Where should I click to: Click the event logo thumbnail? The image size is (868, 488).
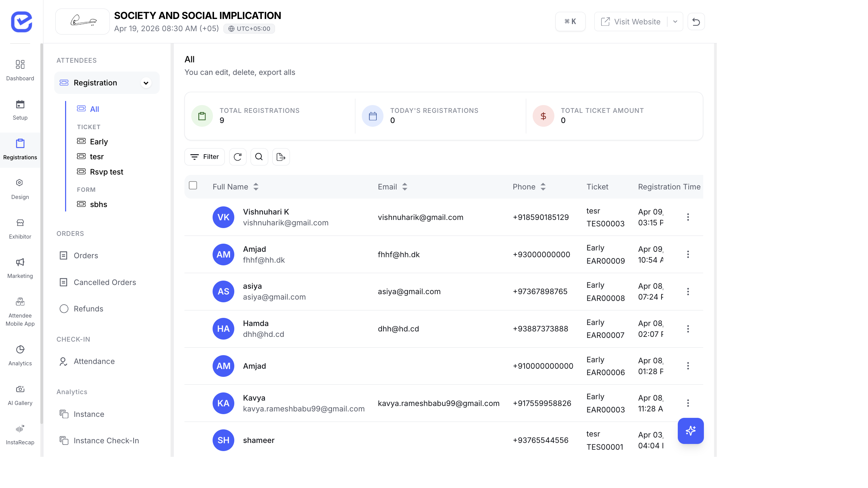click(82, 22)
